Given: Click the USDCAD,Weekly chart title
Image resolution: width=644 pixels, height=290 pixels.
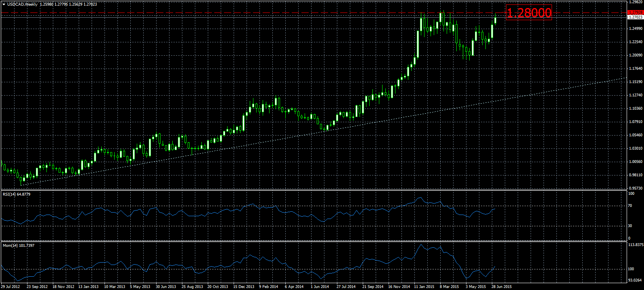Looking at the screenshot, I should click(x=23, y=4).
